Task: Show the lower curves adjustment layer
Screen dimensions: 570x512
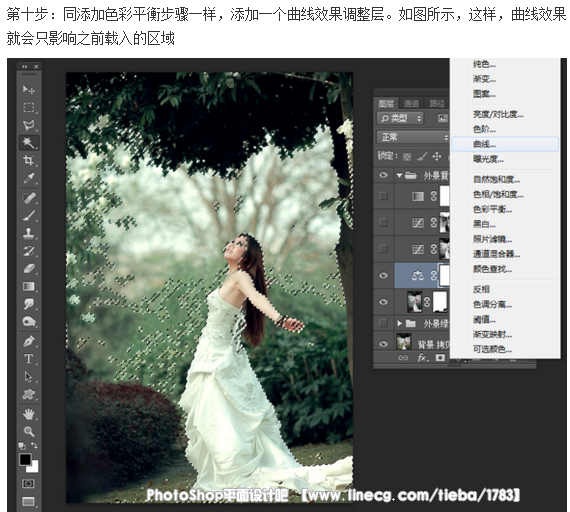Action: [x=383, y=249]
